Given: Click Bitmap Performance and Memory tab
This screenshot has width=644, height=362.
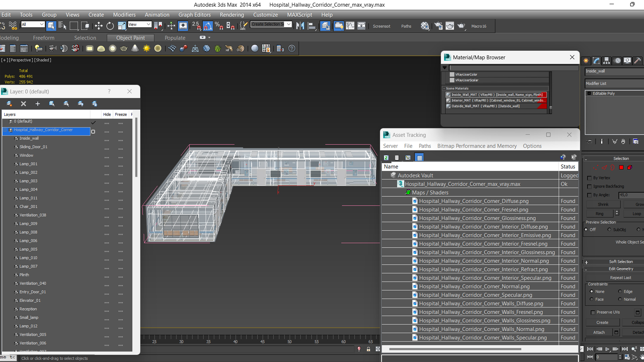Looking at the screenshot, I should pos(477,146).
